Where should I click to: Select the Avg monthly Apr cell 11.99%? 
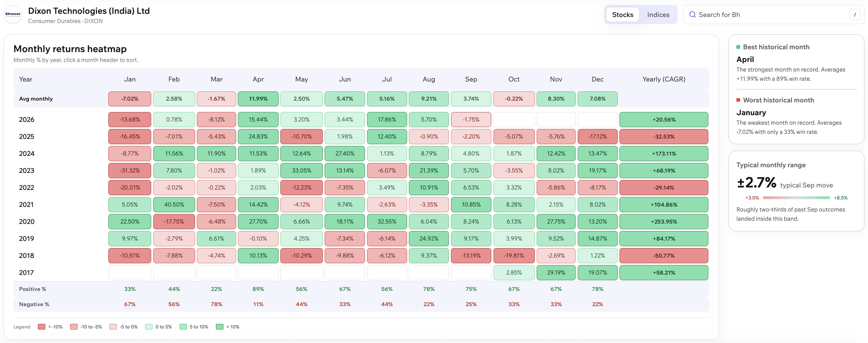tap(258, 99)
